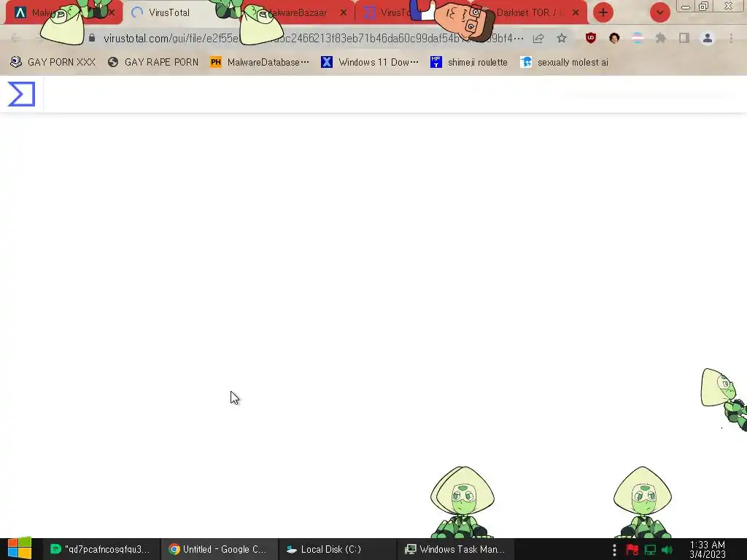This screenshot has width=747, height=560.
Task: Open Local Disk (C:) from taskbar
Action: [x=336, y=549]
